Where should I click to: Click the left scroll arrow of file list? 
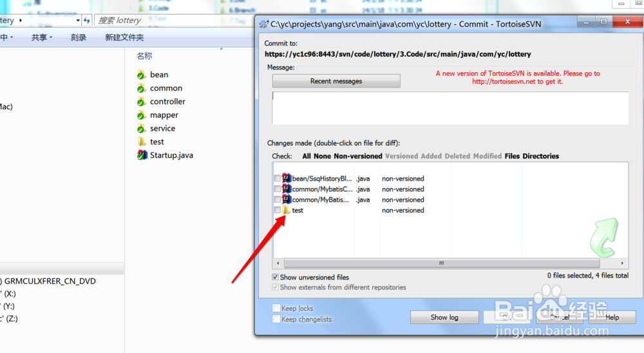click(x=278, y=263)
